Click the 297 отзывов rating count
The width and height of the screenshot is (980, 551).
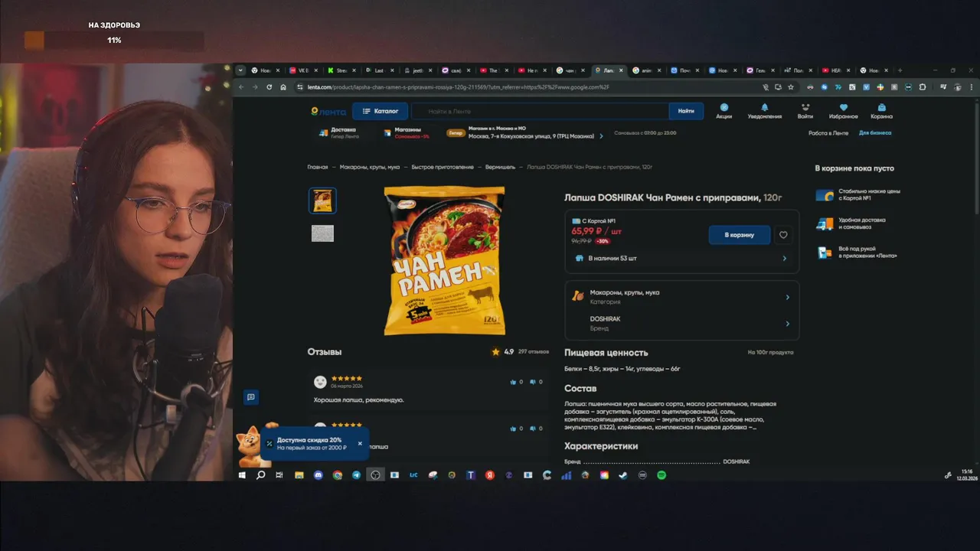(534, 352)
